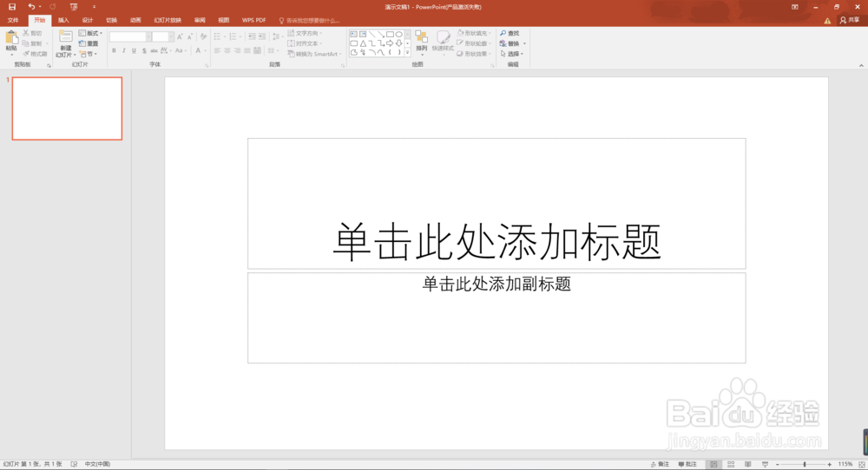Click the increase font size icon
The image size is (868, 470).
click(x=180, y=36)
